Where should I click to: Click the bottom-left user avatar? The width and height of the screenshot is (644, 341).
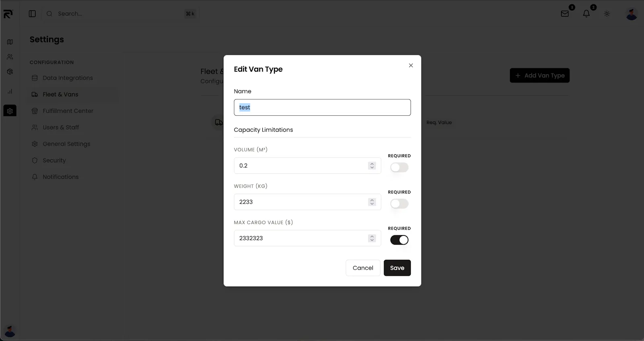10,331
